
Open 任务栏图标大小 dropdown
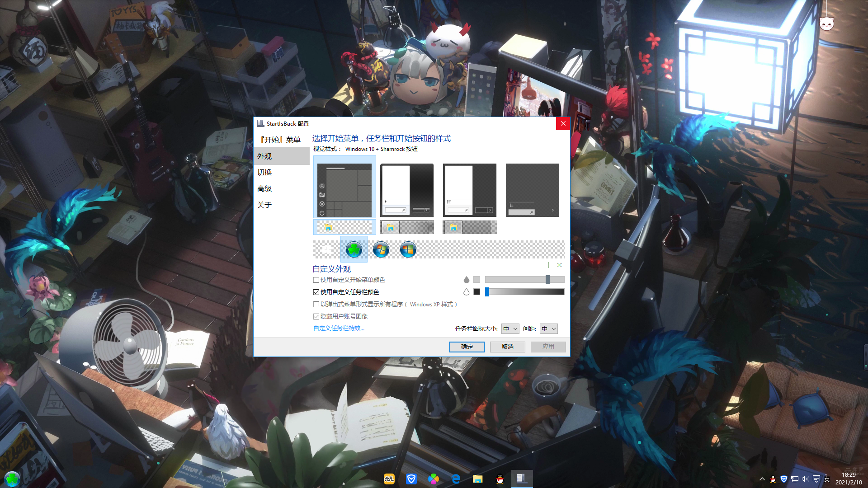point(510,329)
